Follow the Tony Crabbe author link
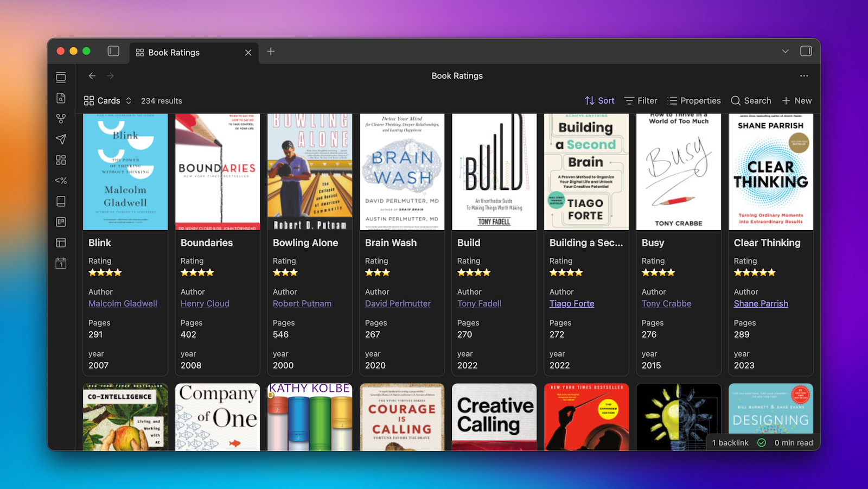Viewport: 868px width, 489px height. tap(667, 304)
